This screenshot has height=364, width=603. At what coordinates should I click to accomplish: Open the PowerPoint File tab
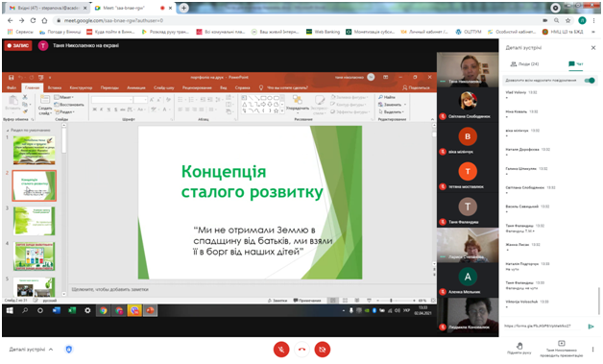pyautogui.click(x=12, y=87)
